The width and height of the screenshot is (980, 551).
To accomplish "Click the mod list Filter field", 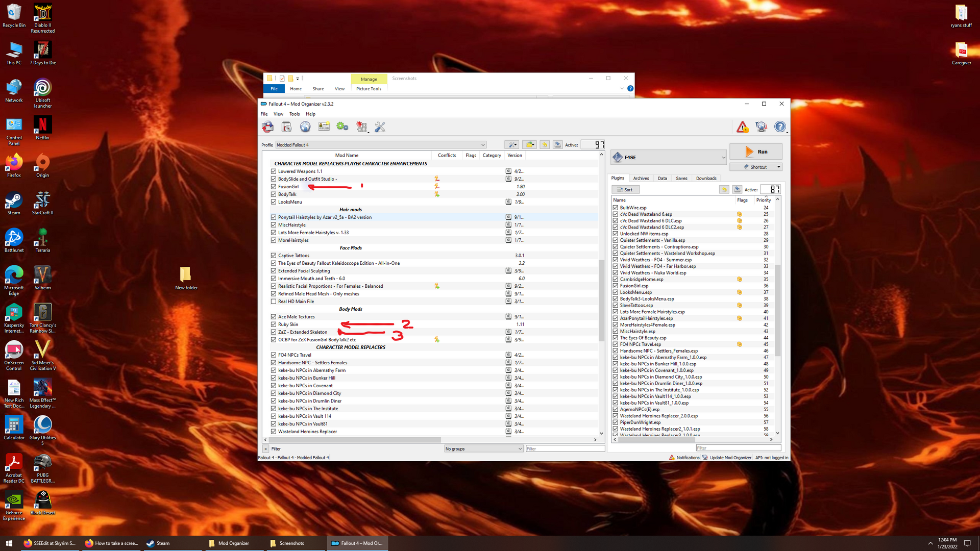I will tap(565, 449).
